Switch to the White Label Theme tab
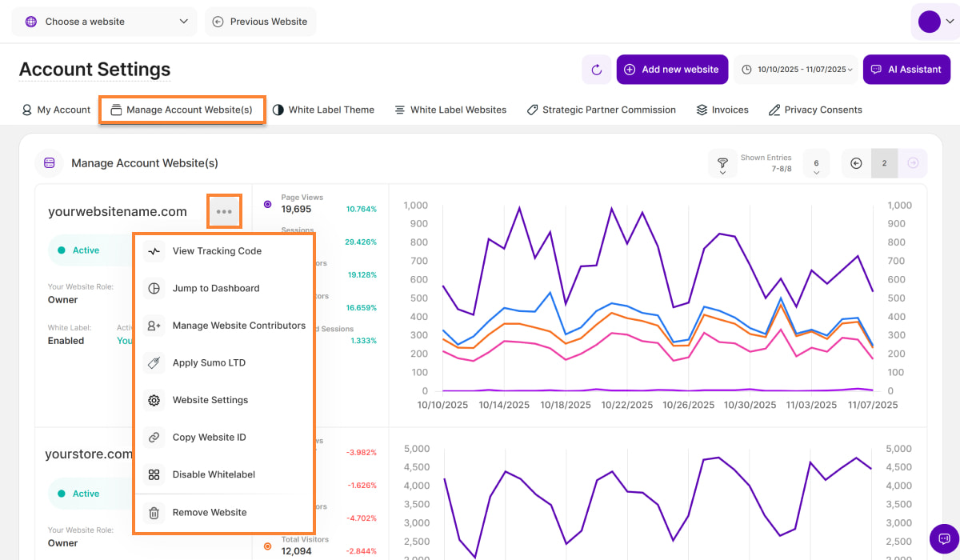Viewport: 960px width, 560px height. pos(323,110)
